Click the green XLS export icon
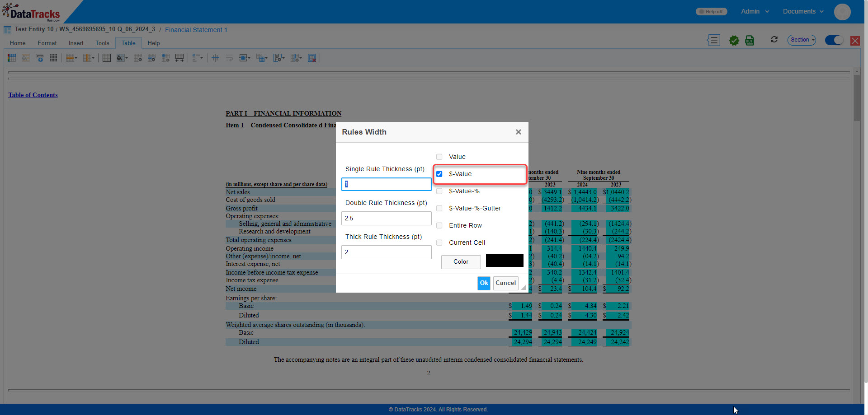 750,41
